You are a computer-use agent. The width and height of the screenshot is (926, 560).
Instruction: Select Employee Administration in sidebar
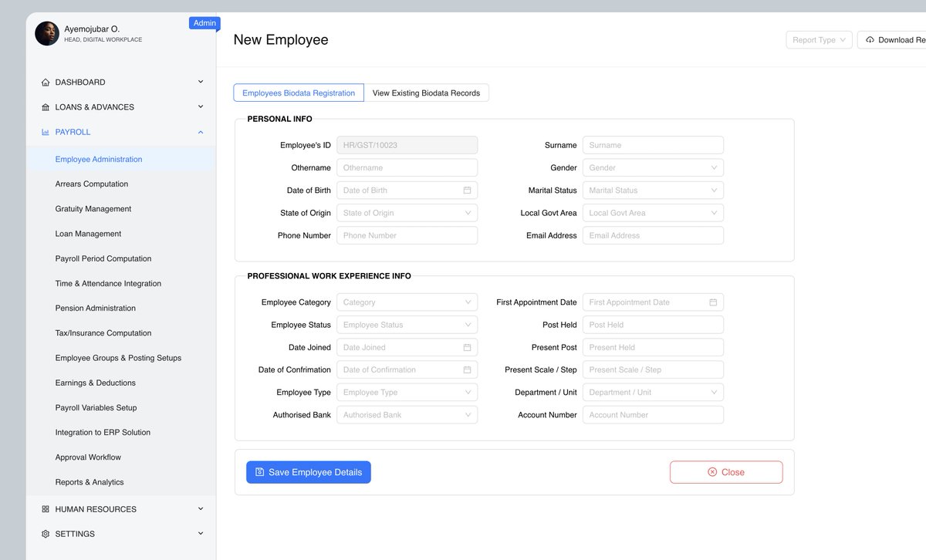[121, 159]
